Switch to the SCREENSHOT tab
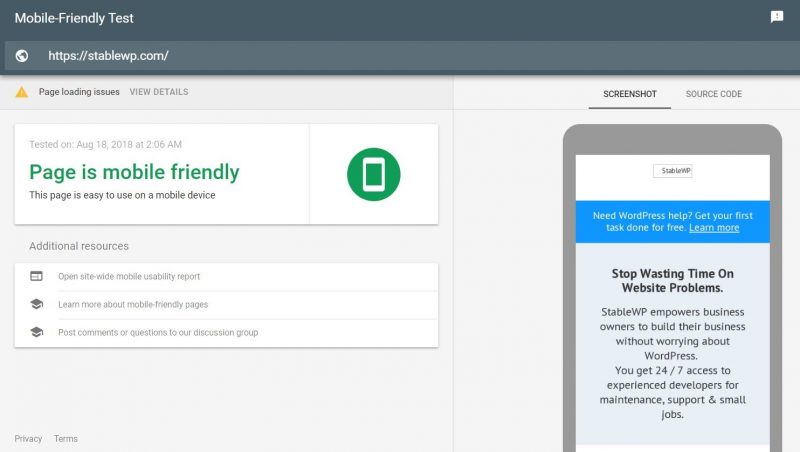The width and height of the screenshot is (800, 452). tap(630, 94)
